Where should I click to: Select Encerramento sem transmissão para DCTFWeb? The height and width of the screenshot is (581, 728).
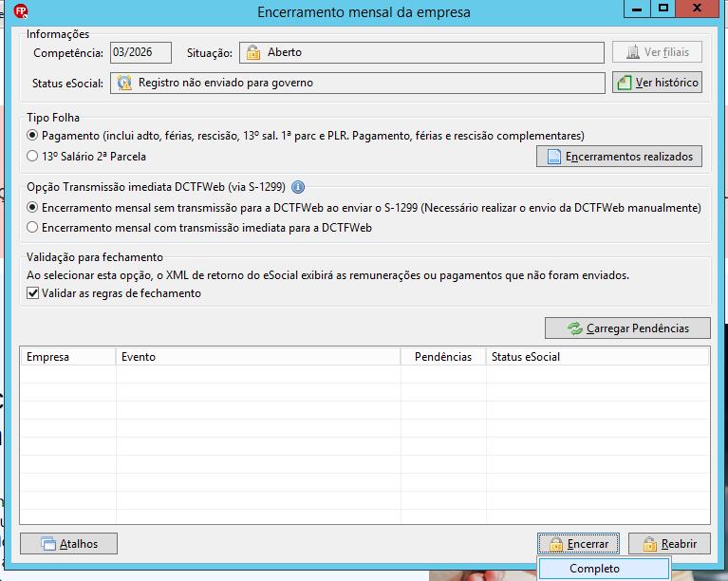[x=32, y=207]
